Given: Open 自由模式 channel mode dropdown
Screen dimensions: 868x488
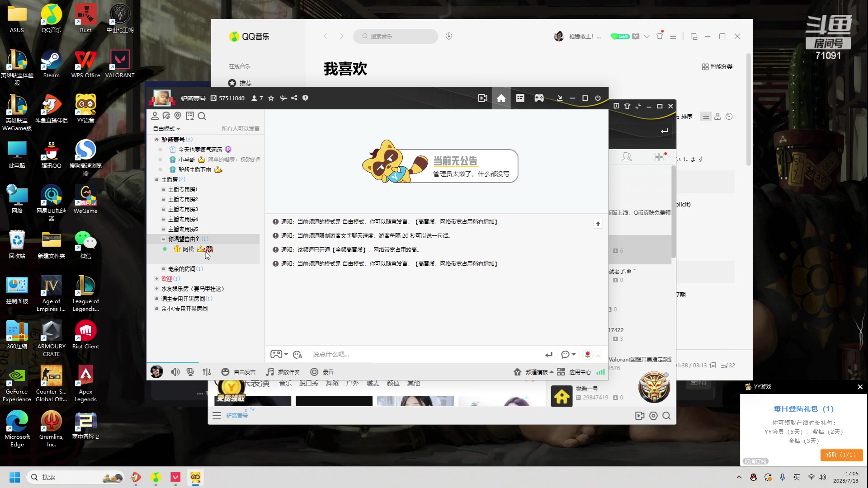Looking at the screenshot, I should click(166, 129).
